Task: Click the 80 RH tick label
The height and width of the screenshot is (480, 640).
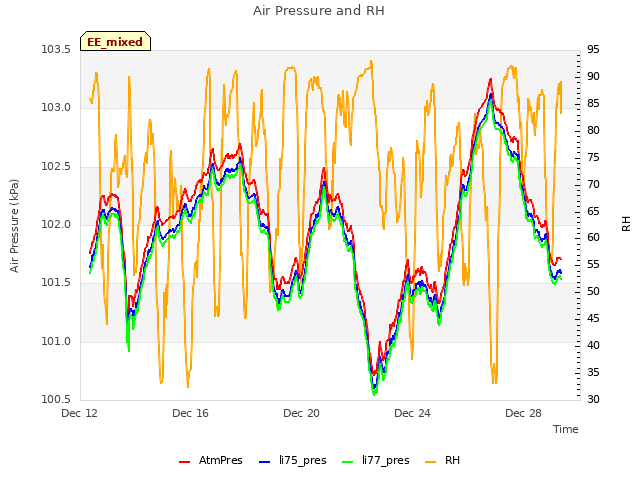Action: pos(593,130)
